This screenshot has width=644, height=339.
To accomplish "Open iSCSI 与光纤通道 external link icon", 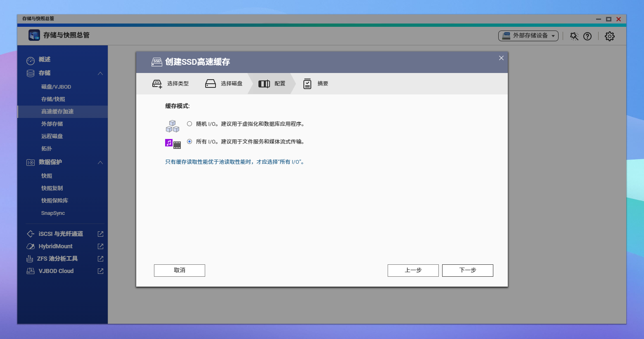I will (100, 234).
